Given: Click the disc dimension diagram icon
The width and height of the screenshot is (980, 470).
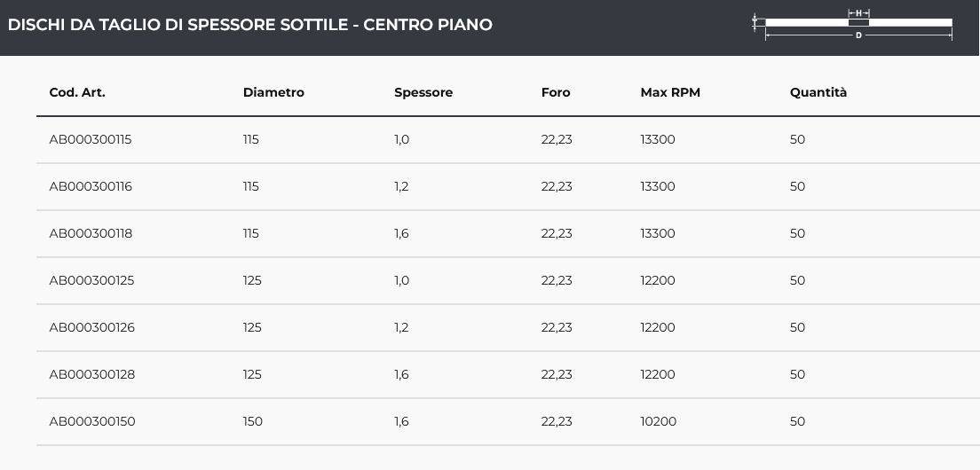Looking at the screenshot, I should click(x=852, y=24).
